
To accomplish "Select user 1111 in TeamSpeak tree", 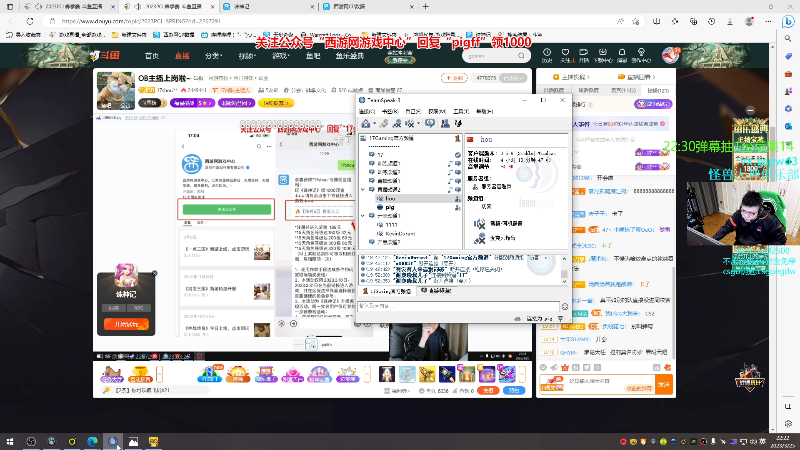I will coord(391,224).
